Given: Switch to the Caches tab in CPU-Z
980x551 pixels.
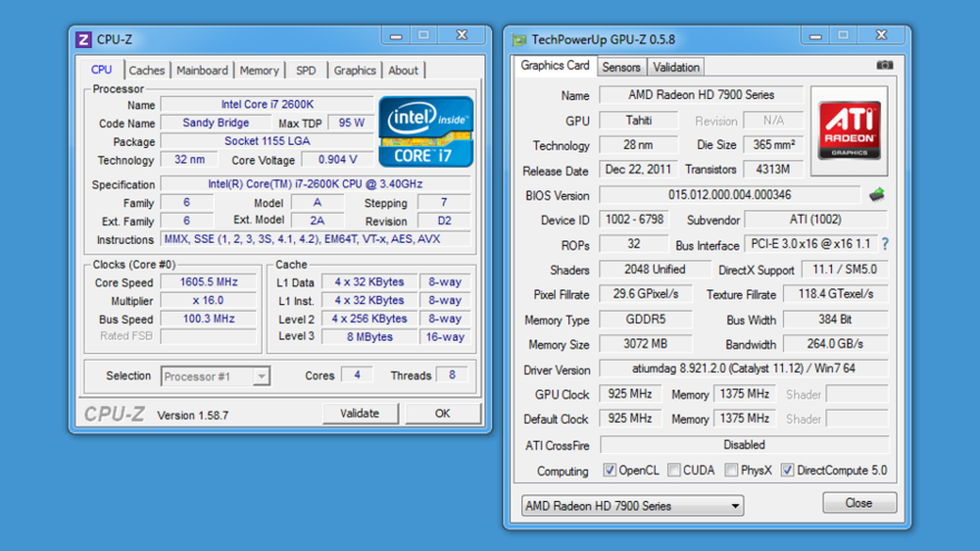Looking at the screenshot, I should point(147,71).
